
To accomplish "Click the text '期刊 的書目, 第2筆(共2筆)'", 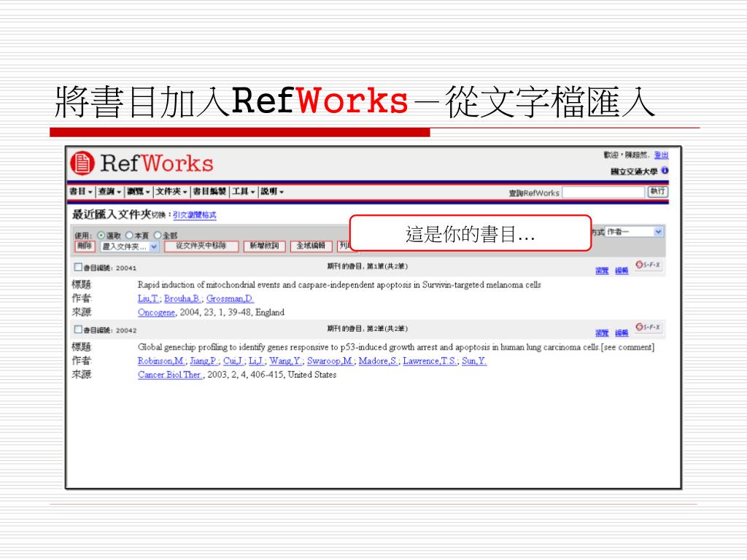I will coord(368,329).
